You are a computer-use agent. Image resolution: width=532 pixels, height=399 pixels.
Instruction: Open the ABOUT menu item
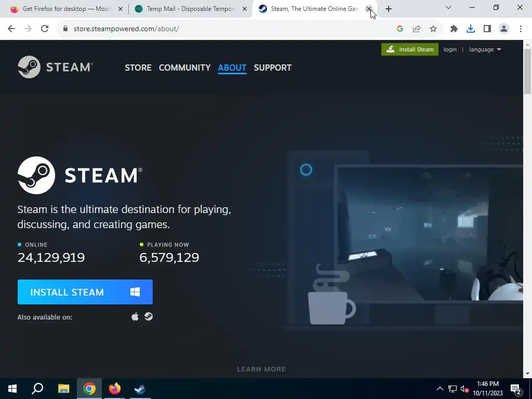pos(232,68)
